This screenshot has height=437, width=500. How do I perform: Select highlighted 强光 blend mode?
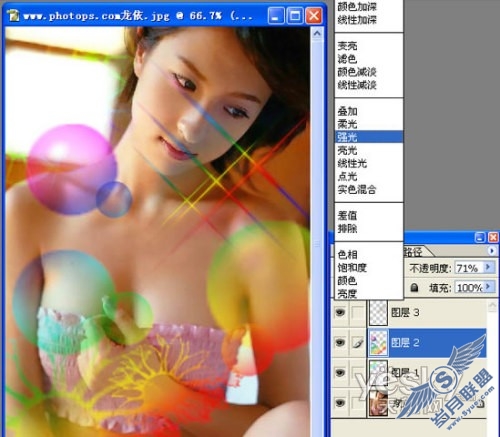click(369, 137)
